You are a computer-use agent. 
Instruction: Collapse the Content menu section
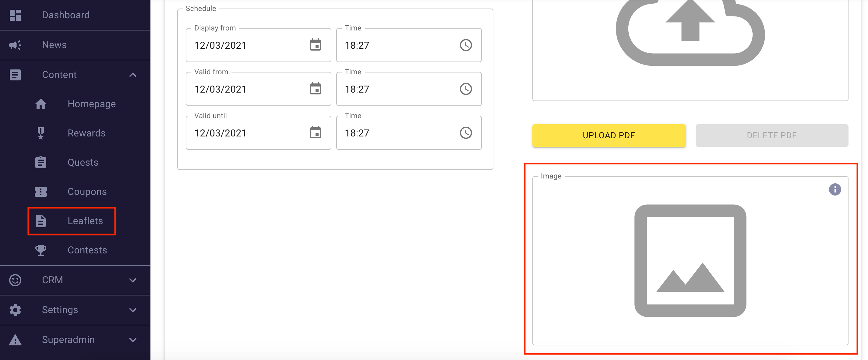pyautogui.click(x=133, y=75)
